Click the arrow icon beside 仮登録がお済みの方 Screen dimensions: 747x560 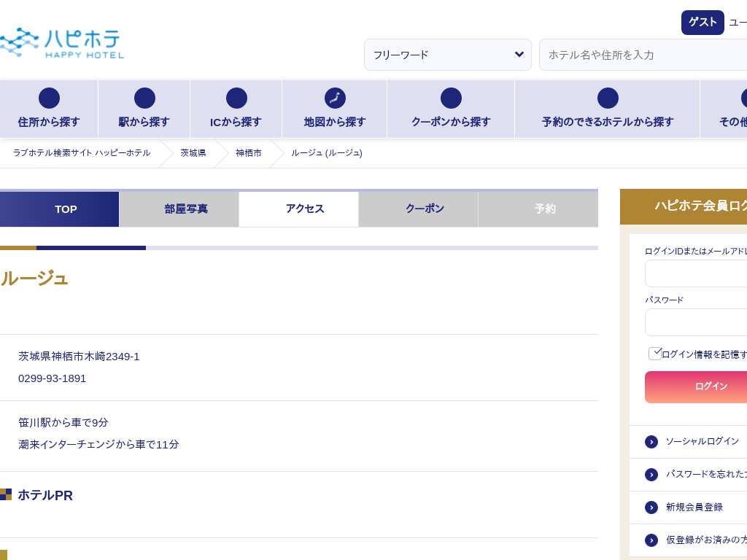[651, 540]
